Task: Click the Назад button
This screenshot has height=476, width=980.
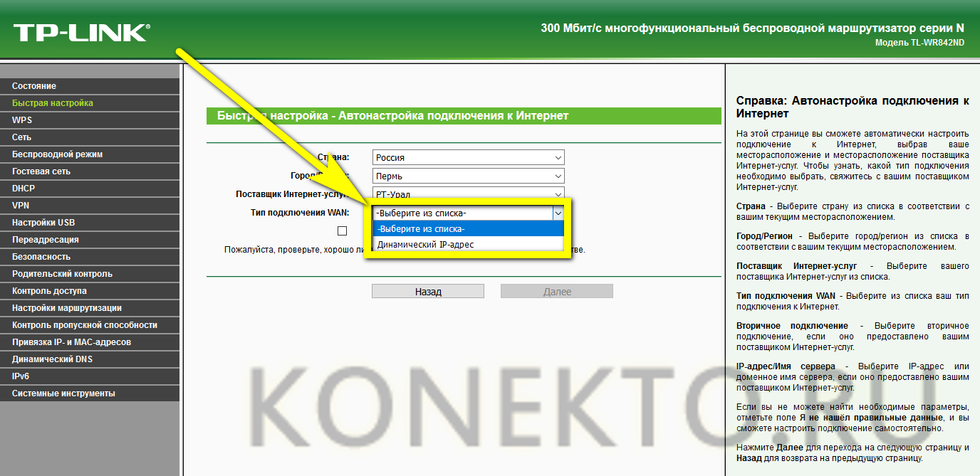Action: click(428, 291)
